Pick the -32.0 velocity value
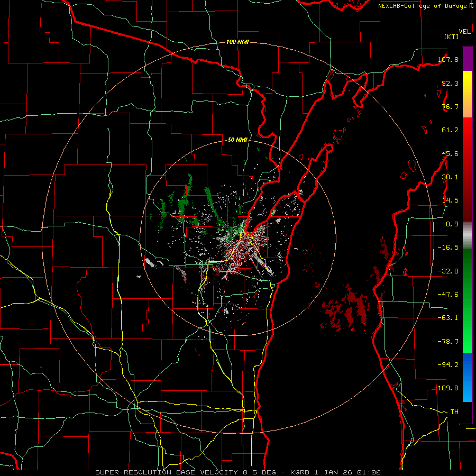Screen dimensions: 476x476 (x=448, y=271)
